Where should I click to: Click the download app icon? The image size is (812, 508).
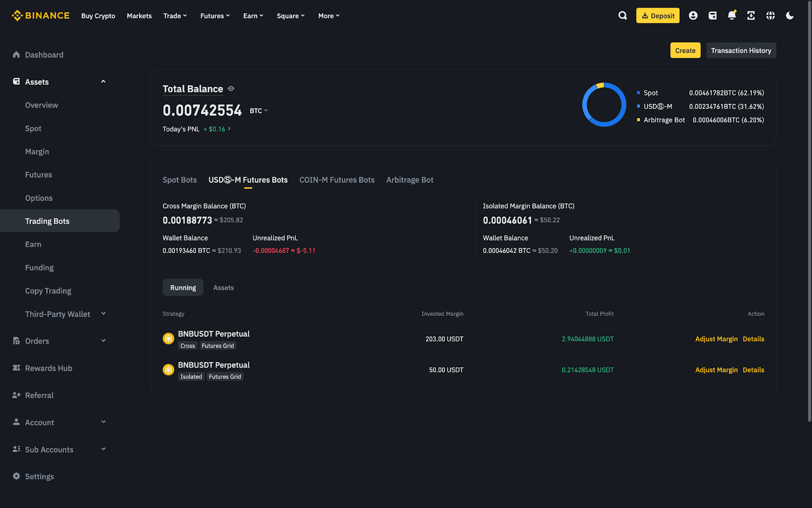click(x=751, y=16)
